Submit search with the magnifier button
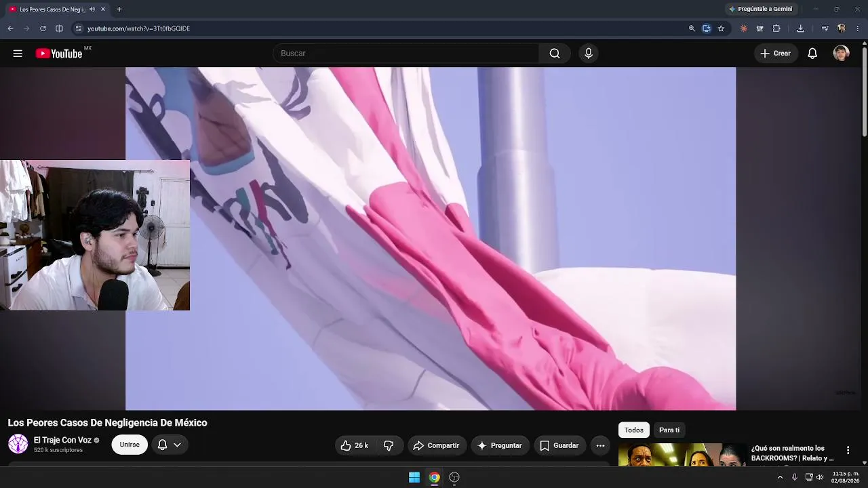868x488 pixels. (555, 54)
